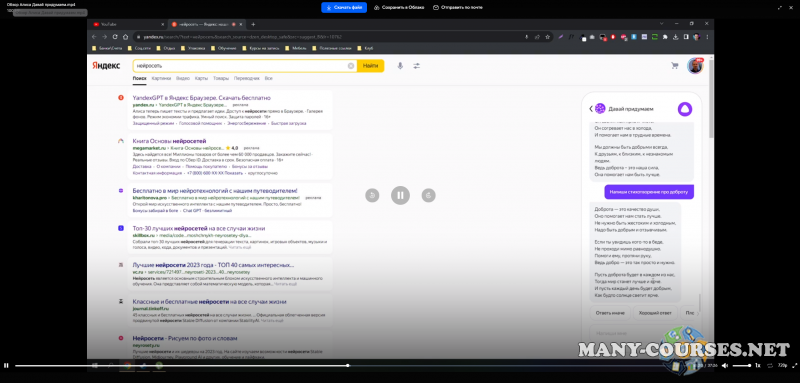Click the purple Alice assistant circle icon
800x383 pixels.
tap(685, 109)
